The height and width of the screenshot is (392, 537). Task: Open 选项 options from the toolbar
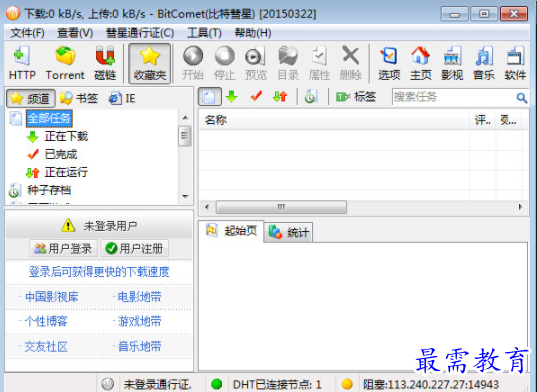click(389, 64)
